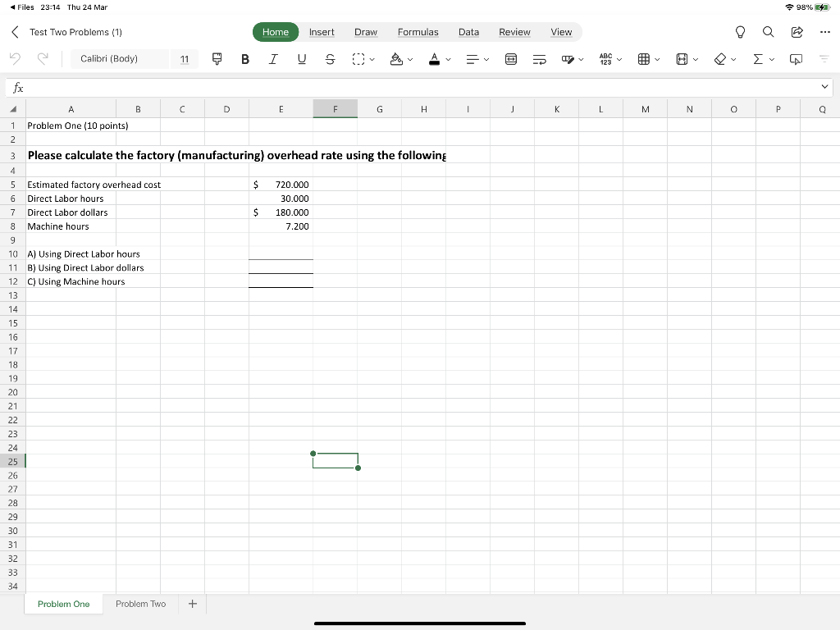This screenshot has width=840, height=630.
Task: Open the cell borders icon
Action: [x=358, y=59]
